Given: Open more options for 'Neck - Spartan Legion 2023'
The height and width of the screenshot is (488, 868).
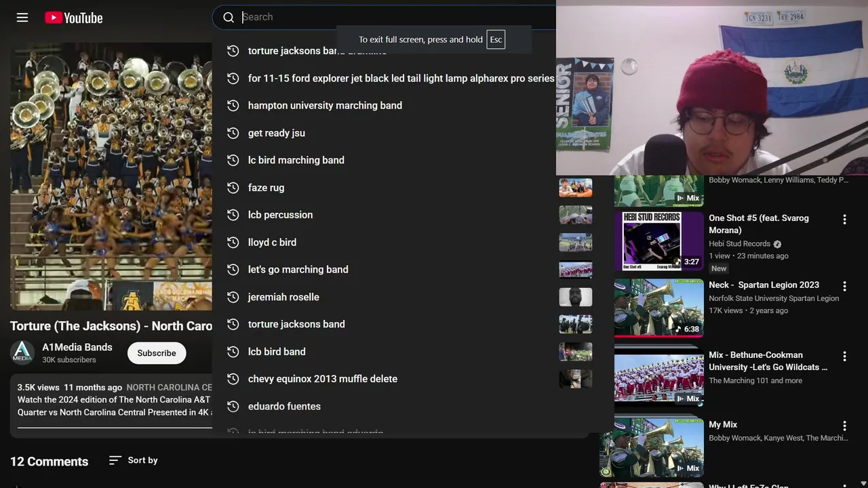Looking at the screenshot, I should [x=844, y=287].
